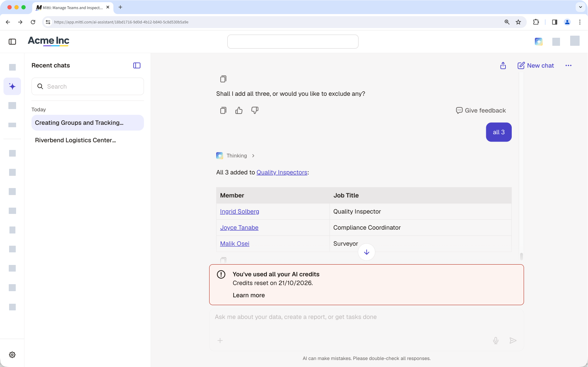
Task: Open Riverbend Logistics Center chat
Action: (x=87, y=140)
